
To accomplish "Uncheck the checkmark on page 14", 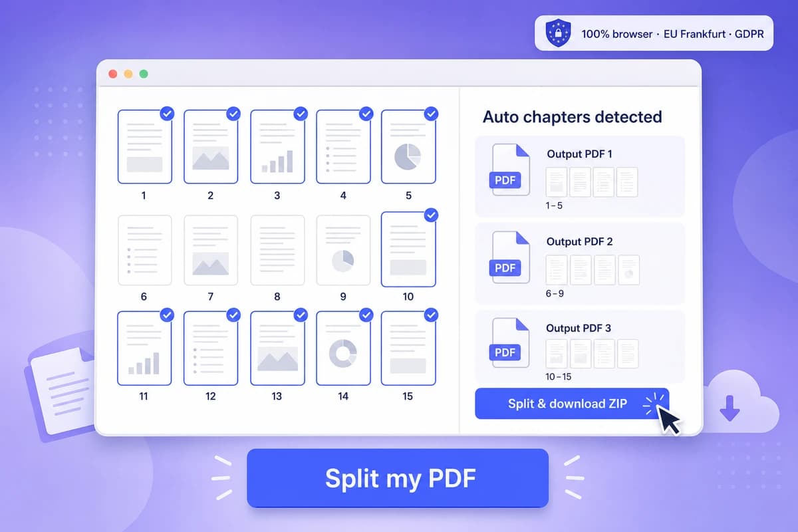I will click(366, 315).
